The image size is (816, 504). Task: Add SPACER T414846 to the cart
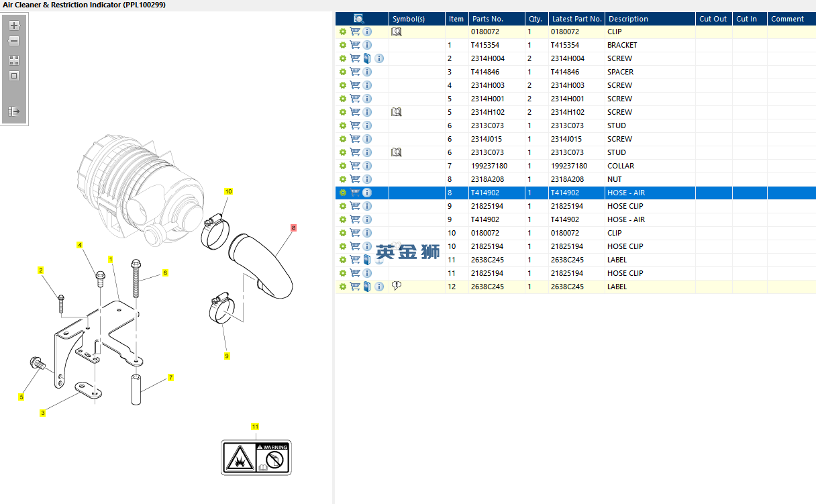click(x=355, y=72)
